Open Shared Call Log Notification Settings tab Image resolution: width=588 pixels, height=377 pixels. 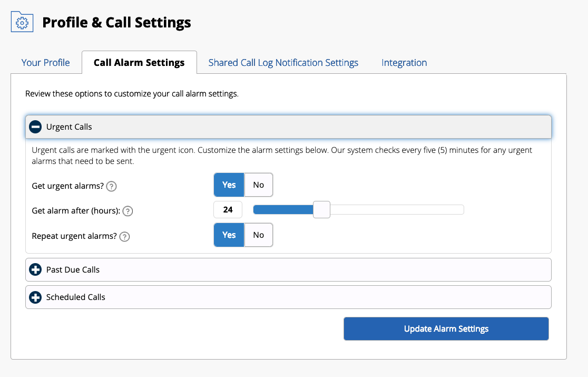coord(283,63)
